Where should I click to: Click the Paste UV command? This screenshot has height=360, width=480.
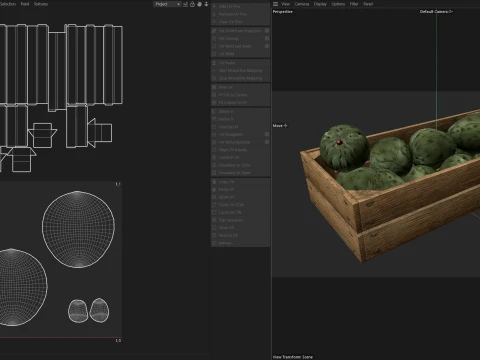click(x=240, y=189)
